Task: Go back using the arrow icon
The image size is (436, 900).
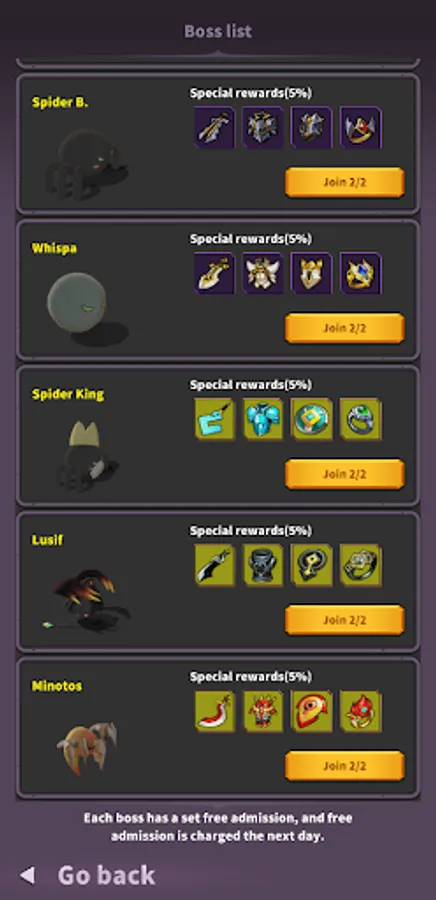Action: [x=27, y=875]
